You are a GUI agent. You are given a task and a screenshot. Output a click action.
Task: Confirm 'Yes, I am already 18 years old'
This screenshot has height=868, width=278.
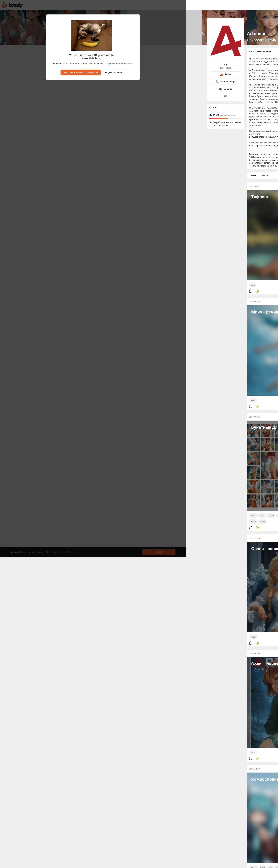(80, 72)
